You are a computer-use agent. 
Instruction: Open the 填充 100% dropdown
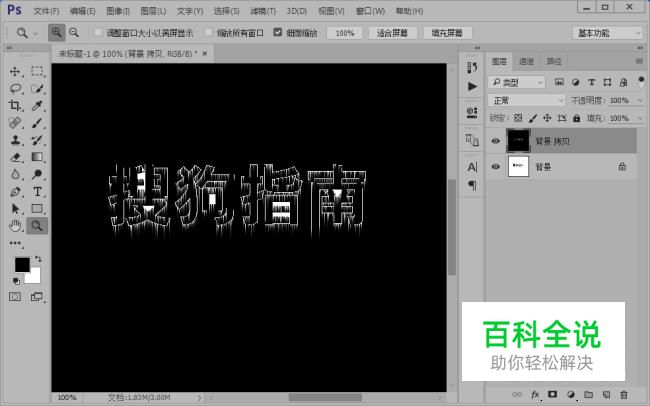click(640, 118)
